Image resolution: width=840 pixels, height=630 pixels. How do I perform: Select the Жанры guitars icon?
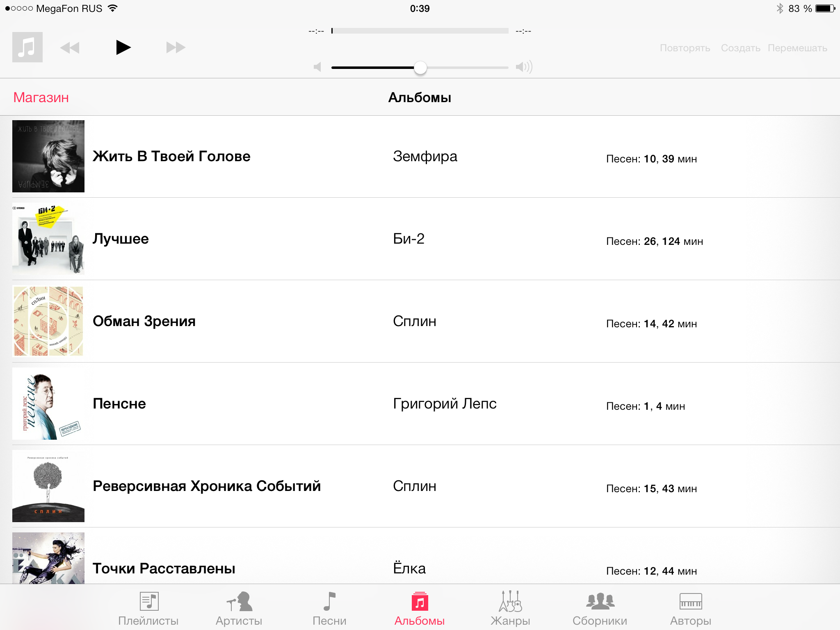[x=510, y=601]
